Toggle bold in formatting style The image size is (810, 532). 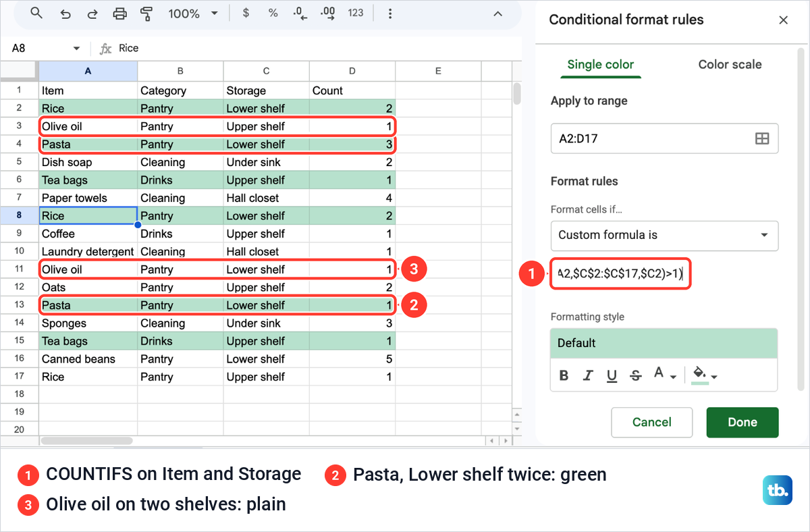(x=564, y=376)
